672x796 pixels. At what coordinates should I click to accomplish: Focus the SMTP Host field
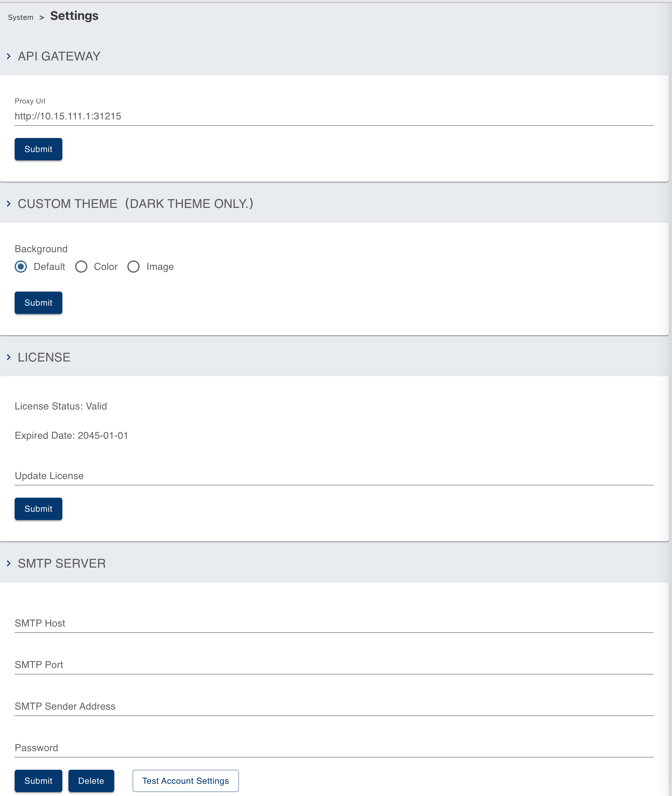[x=334, y=623]
